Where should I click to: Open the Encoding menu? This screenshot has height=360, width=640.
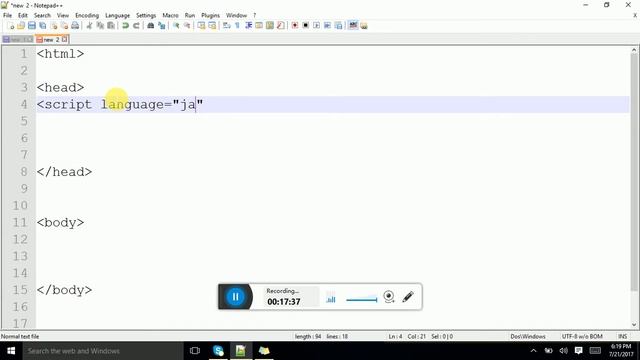[x=87, y=15]
